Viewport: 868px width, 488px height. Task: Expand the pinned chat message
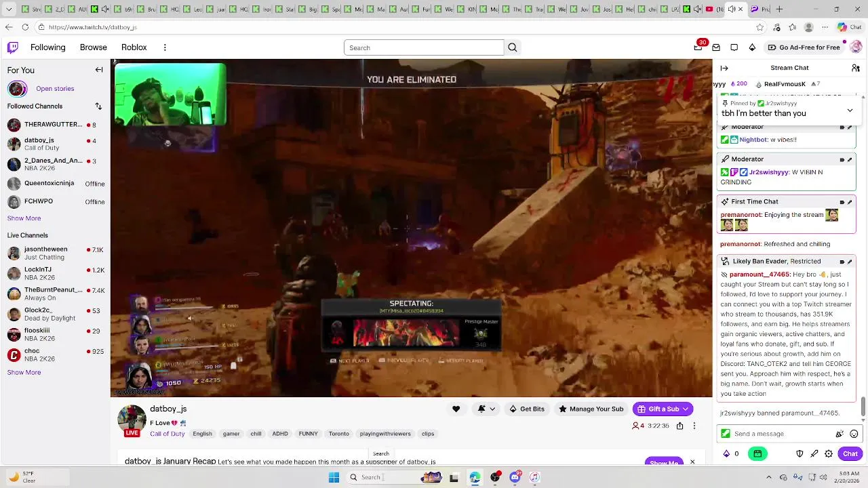coord(850,110)
